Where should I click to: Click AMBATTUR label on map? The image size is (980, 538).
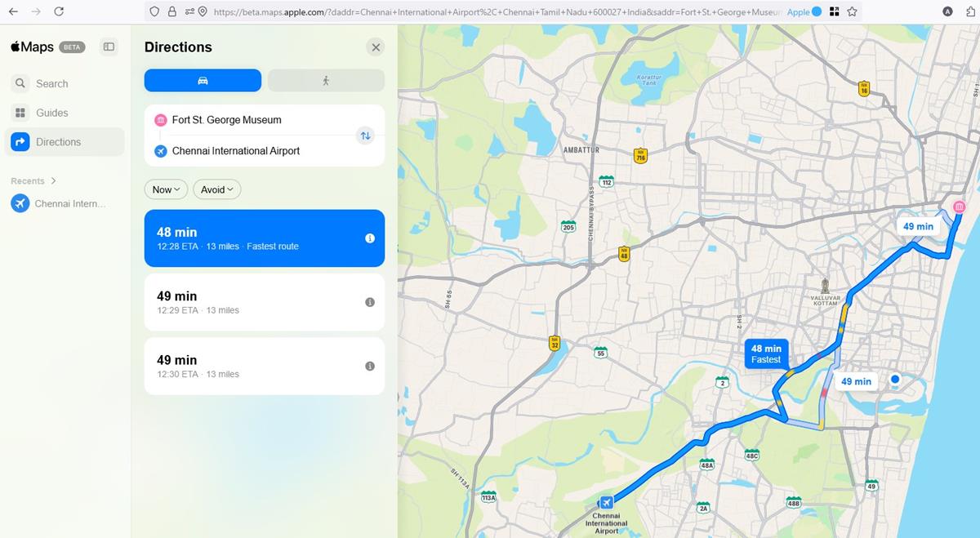tap(581, 150)
